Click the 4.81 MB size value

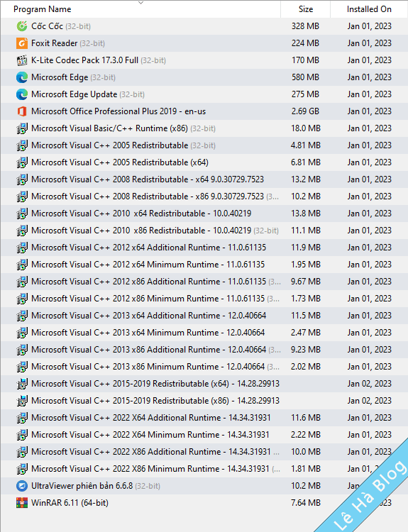point(306,145)
